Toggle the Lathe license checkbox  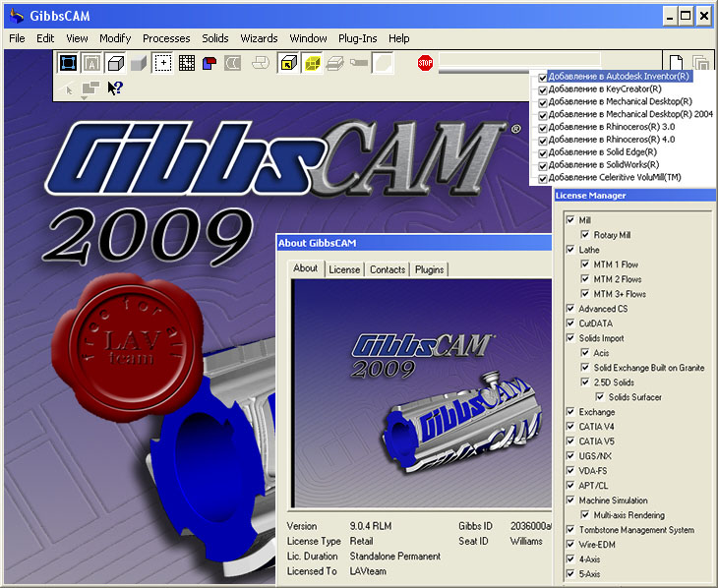pos(570,250)
